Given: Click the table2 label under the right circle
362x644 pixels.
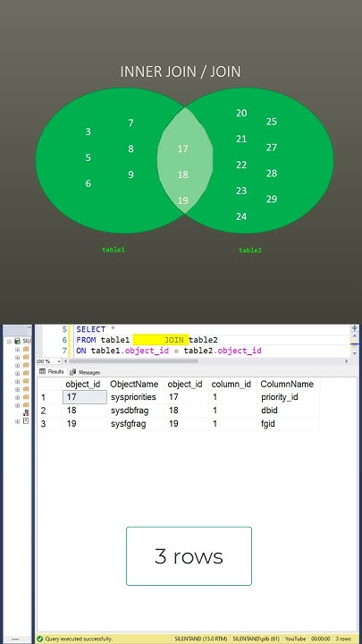Looking at the screenshot, I should point(250,250).
